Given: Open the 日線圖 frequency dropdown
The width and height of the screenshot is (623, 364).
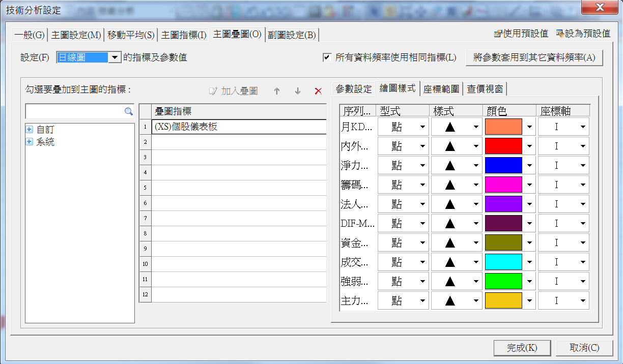Looking at the screenshot, I should 115,57.
